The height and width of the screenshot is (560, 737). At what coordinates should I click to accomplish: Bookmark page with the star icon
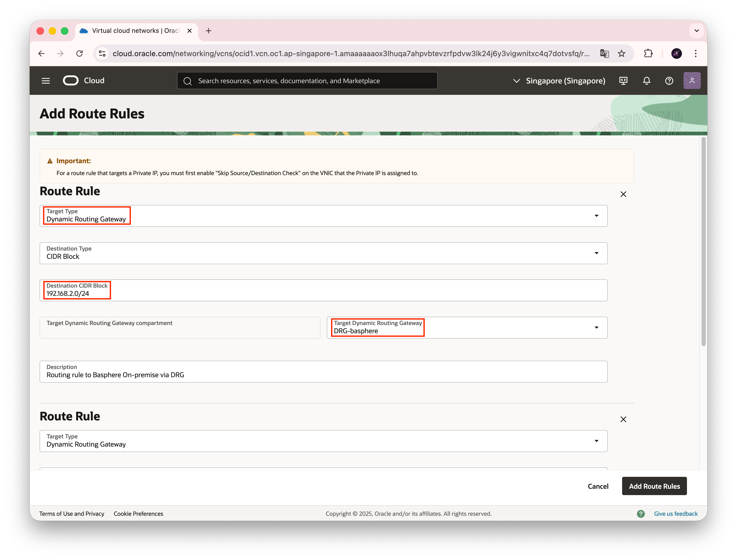[x=621, y=53]
